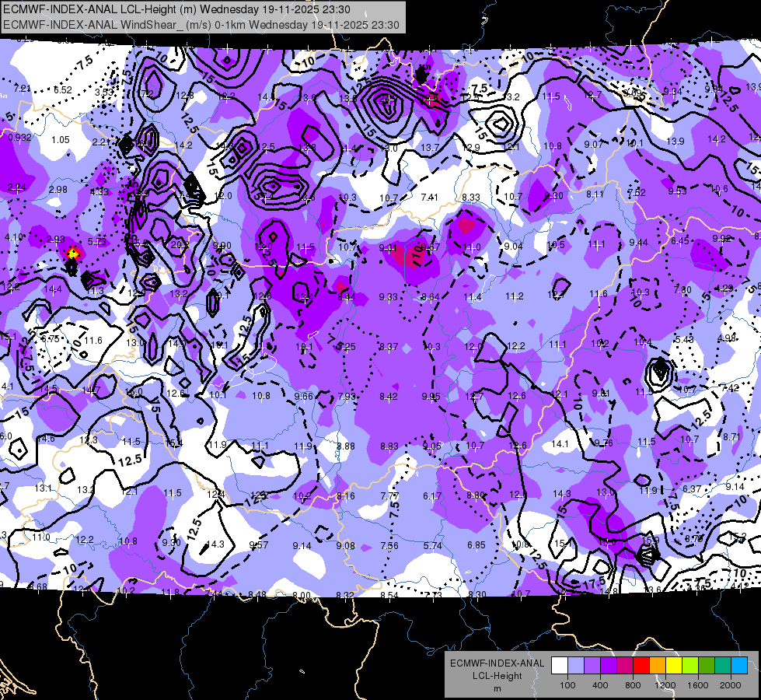This screenshot has height=700, width=761.
Task: Click the wind shear value '2.93'
Action: coord(56,240)
